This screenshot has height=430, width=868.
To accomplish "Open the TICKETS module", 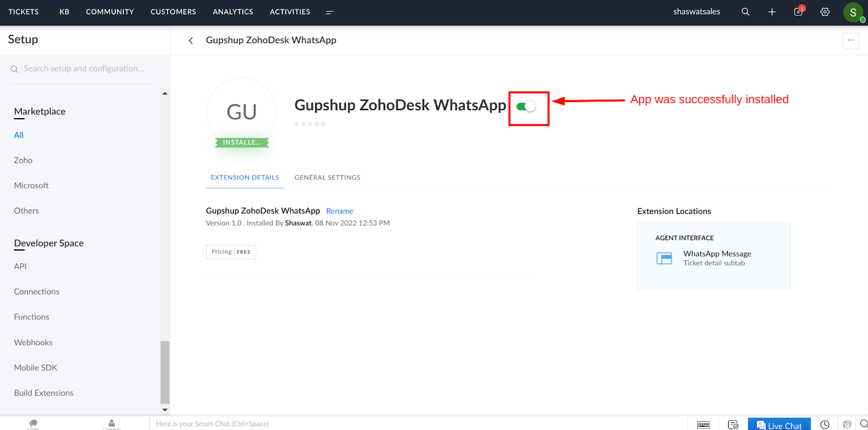I will tap(23, 11).
